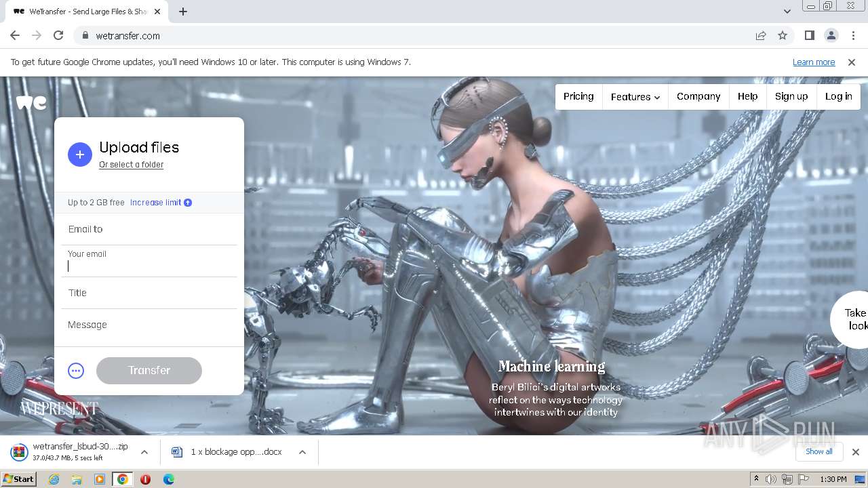Screen dimensions: 868x488
Task: Share this page icon in address bar
Action: (761, 35)
